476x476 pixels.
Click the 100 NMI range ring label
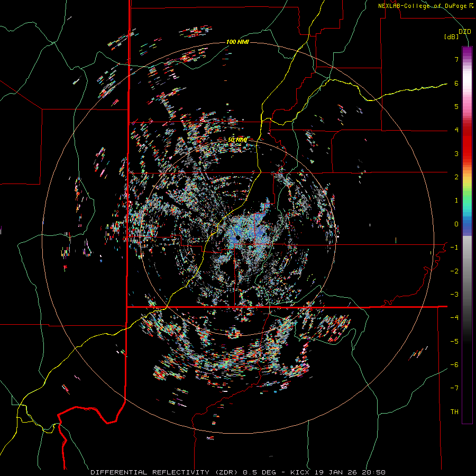237,42
